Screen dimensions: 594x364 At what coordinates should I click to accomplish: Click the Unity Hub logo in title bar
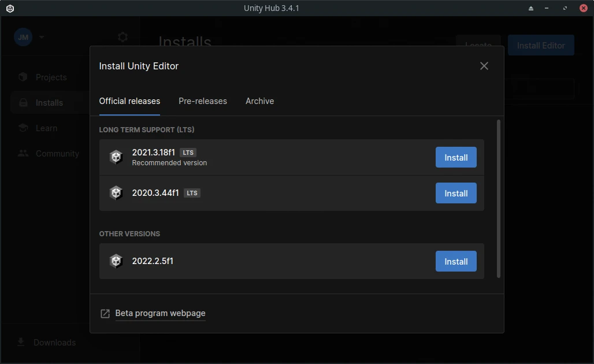pos(10,8)
